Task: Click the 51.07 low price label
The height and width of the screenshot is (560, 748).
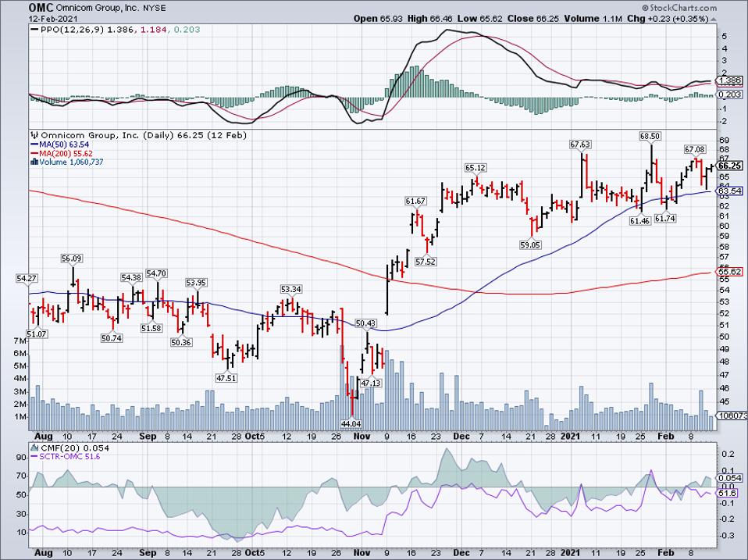Action: [36, 334]
